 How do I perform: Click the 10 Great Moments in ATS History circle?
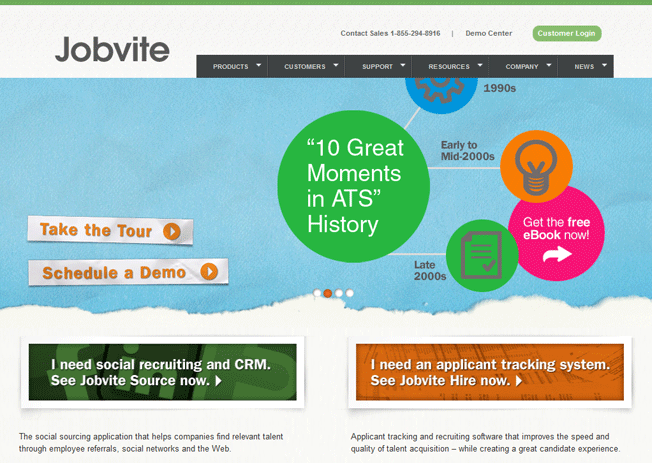coord(353,186)
